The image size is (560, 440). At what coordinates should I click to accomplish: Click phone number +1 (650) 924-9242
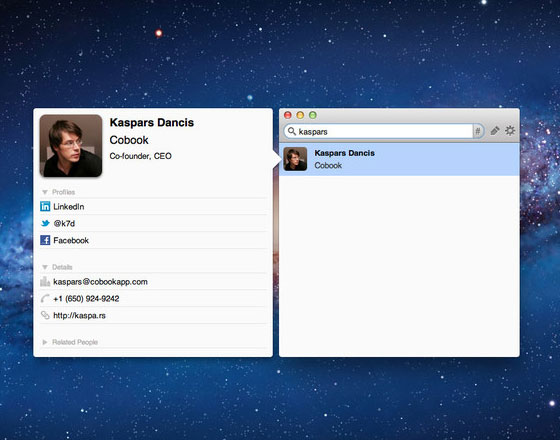[86, 299]
